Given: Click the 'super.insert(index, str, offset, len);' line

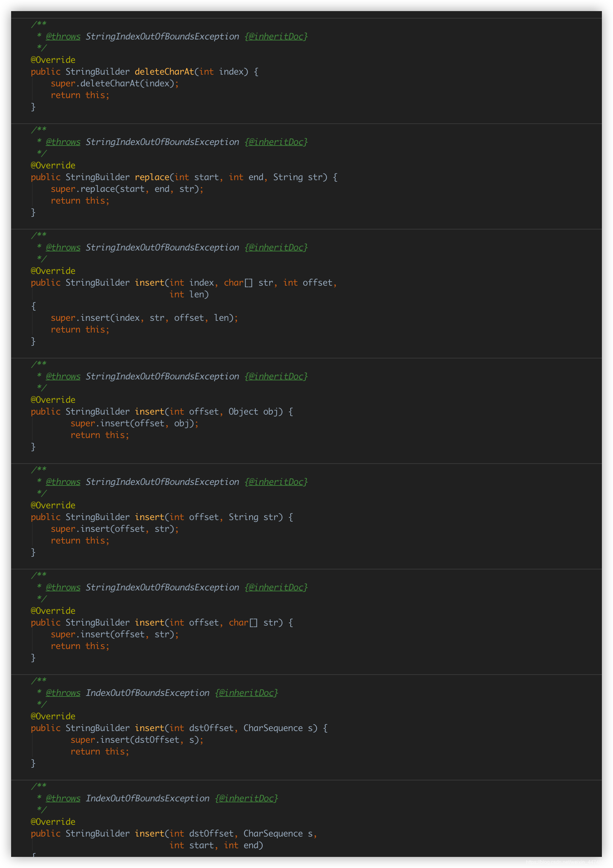Looking at the screenshot, I should tap(144, 318).
